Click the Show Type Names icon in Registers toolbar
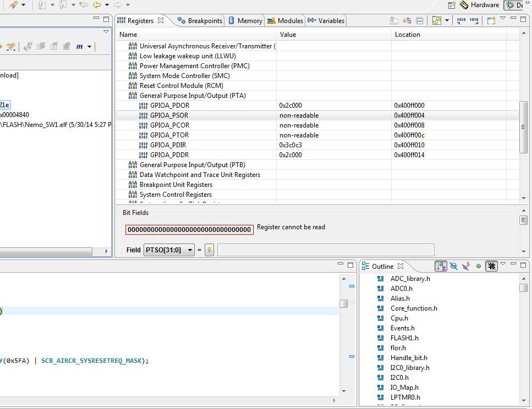Image resolution: width=532 pixels, height=409 pixels. (393, 21)
